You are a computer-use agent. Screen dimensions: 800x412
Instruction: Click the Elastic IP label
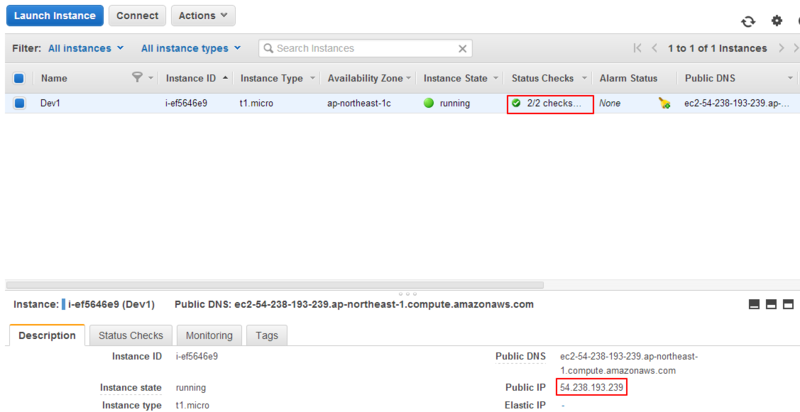(524, 405)
